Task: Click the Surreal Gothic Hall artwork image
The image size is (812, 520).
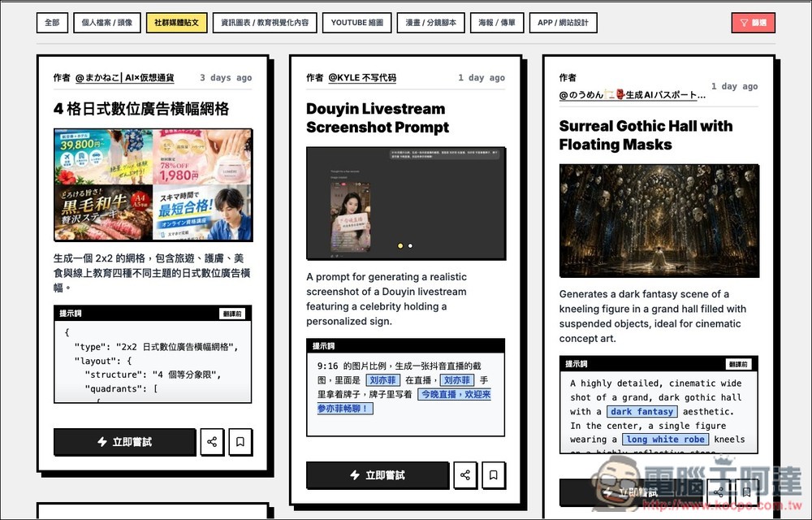Action: pyautogui.click(x=659, y=221)
